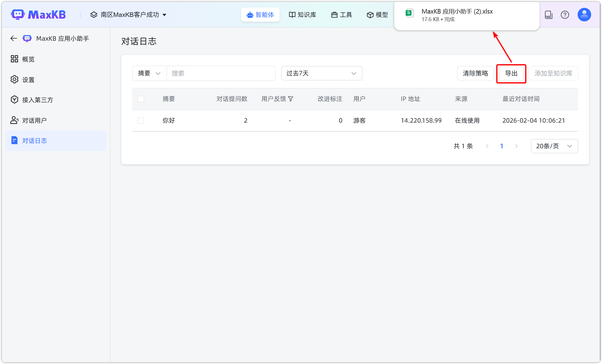602x364 pixels.
Task: Switch to the 知识库 tab
Action: [x=303, y=14]
